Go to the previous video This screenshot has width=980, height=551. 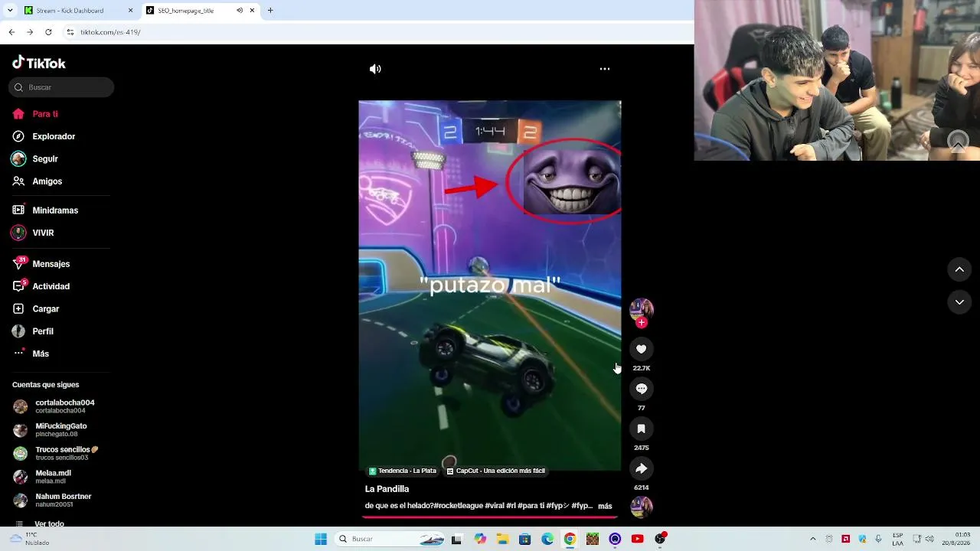pos(959,269)
